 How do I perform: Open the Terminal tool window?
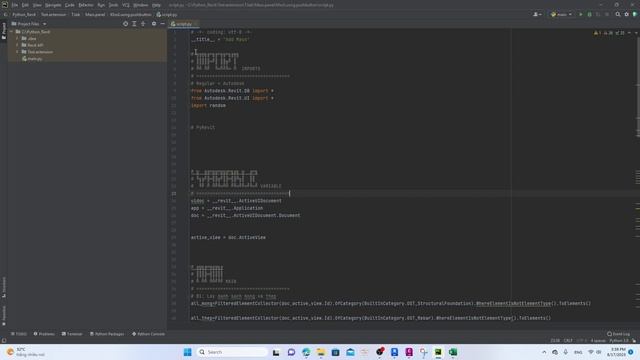72,334
